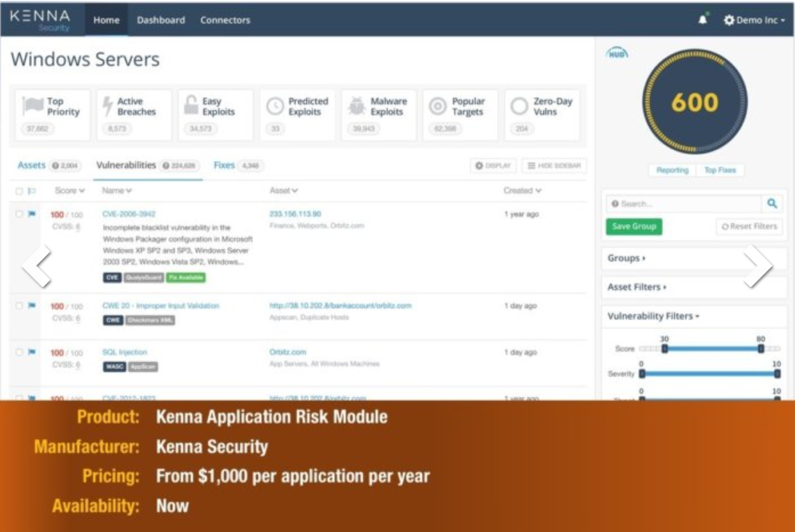Screen dimensions: 795x532
Task: Click the Severity slider handle at 0
Action: click(642, 374)
